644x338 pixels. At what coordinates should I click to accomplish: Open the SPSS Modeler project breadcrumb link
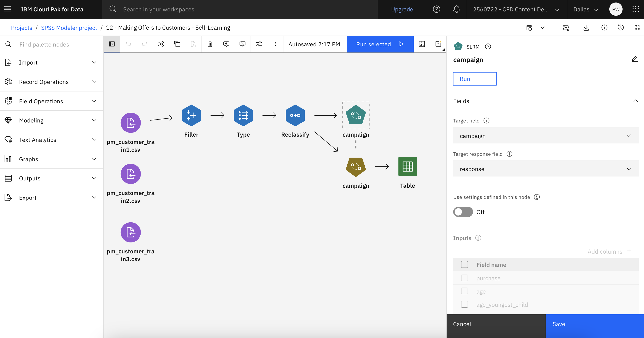coord(69,28)
